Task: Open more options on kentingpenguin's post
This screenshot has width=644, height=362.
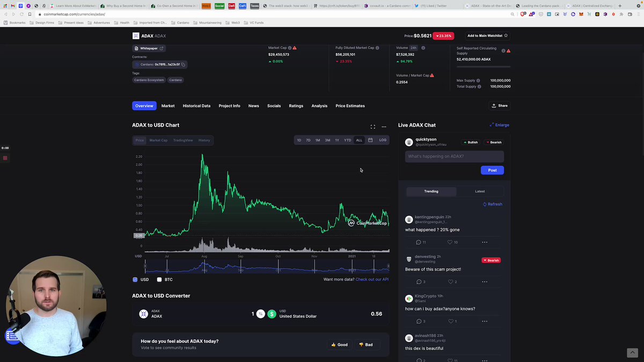Action: click(x=485, y=242)
